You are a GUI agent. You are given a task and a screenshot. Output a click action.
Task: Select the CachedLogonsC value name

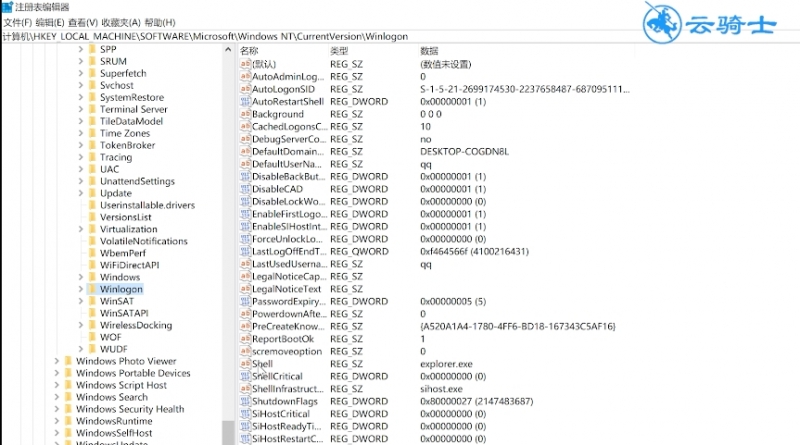point(290,127)
